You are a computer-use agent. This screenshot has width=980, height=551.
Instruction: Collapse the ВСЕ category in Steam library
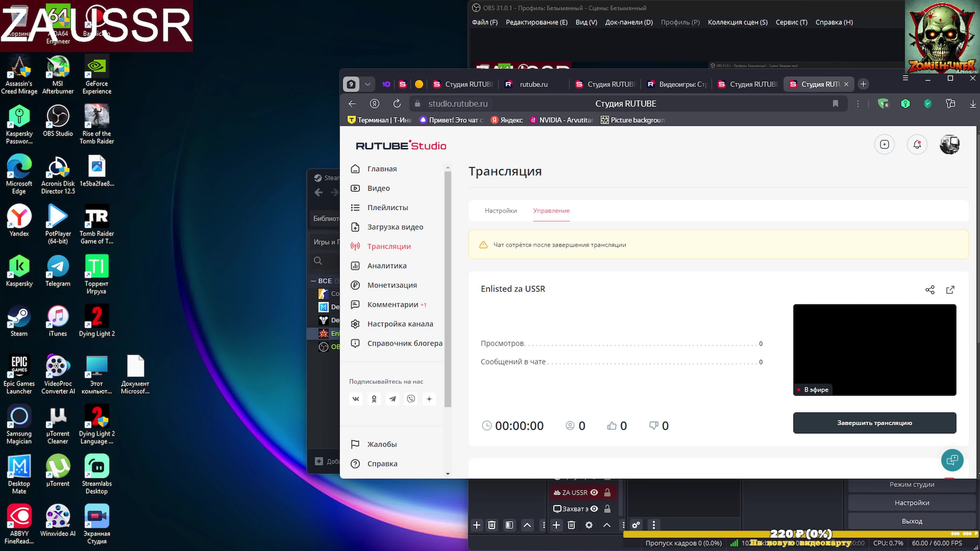tap(313, 281)
